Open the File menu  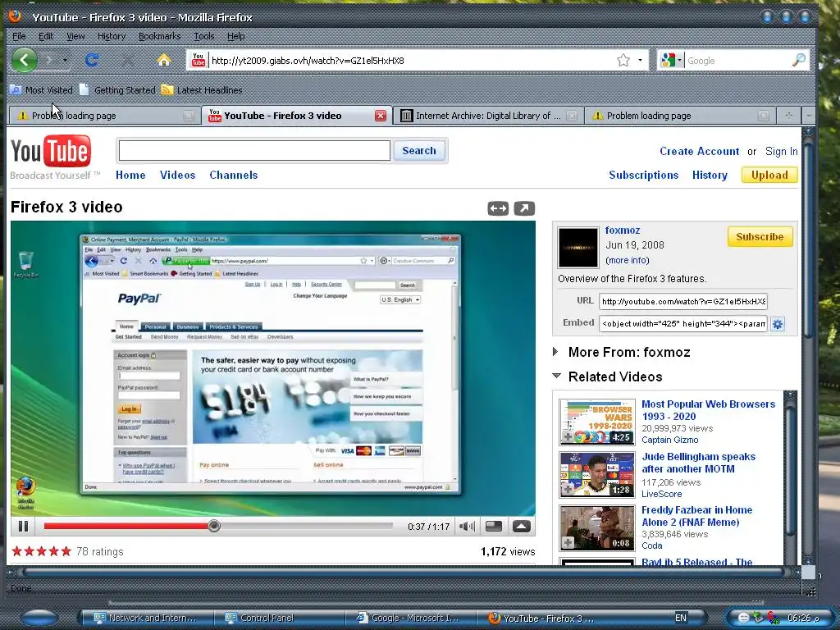pos(19,36)
